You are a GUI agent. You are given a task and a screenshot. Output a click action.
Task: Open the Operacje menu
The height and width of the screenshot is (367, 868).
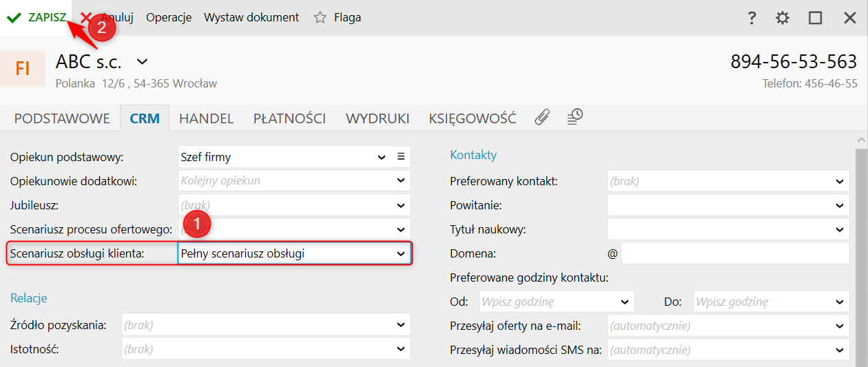pos(169,18)
